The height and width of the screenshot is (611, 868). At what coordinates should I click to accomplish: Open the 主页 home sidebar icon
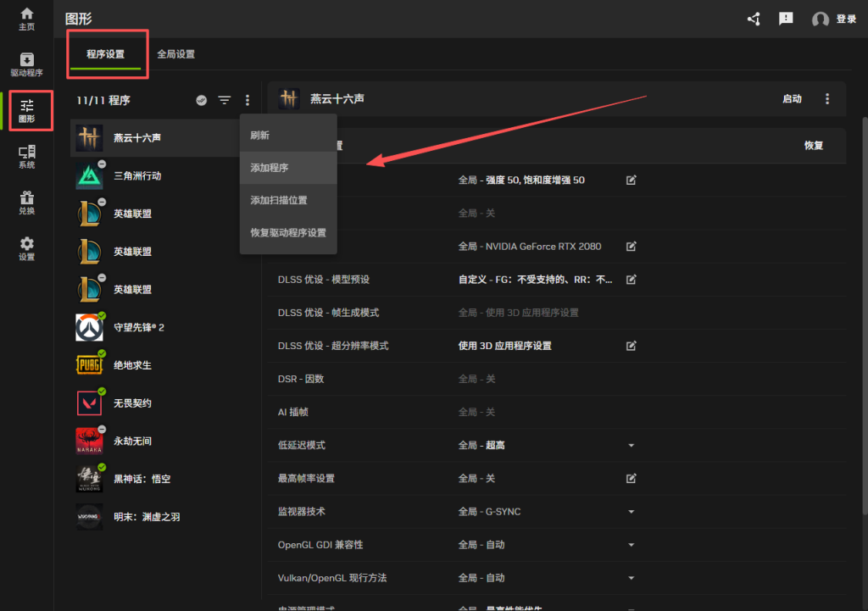(26, 19)
